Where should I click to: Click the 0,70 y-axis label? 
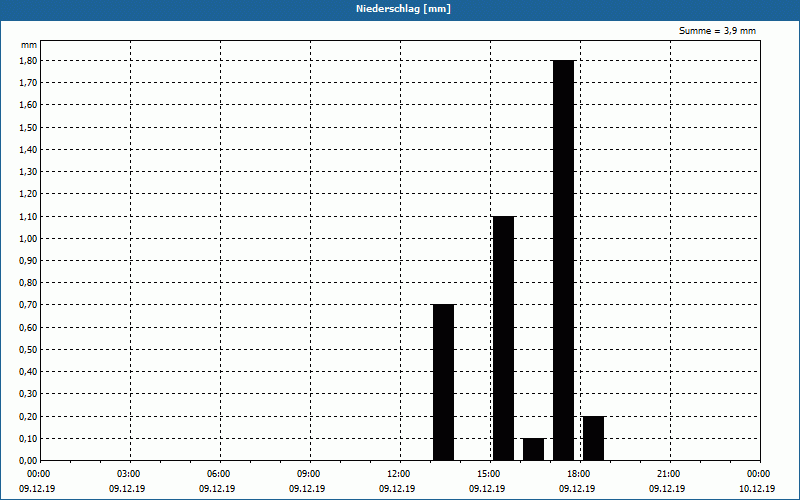click(28, 305)
